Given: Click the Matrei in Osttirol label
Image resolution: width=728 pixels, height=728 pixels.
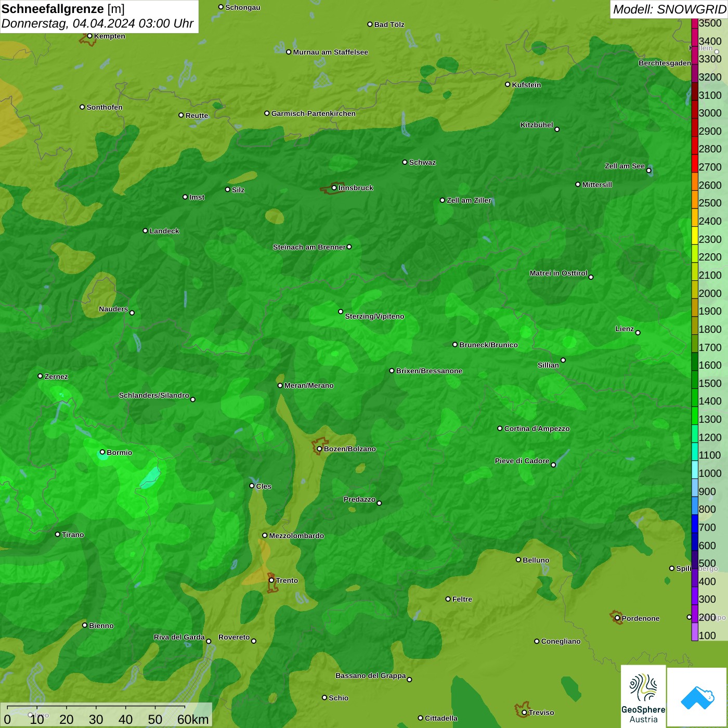Looking at the screenshot, I should tap(558, 273).
